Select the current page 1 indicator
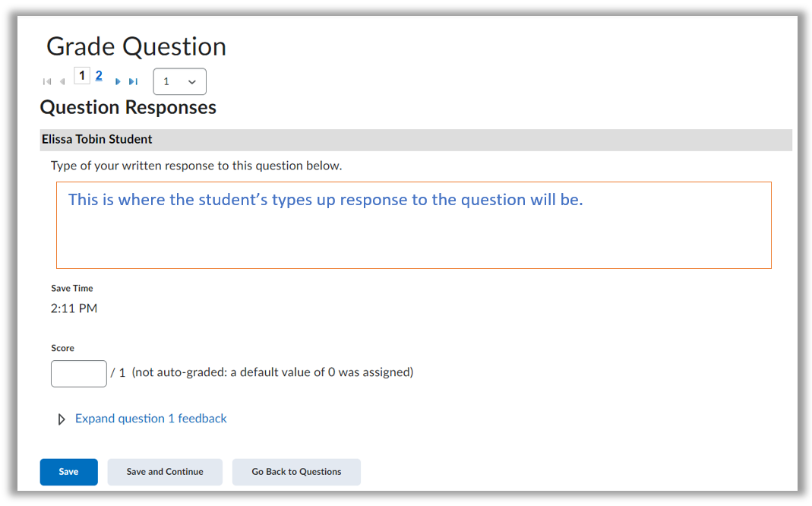Image resolution: width=812 pixels, height=506 pixels. (81, 75)
